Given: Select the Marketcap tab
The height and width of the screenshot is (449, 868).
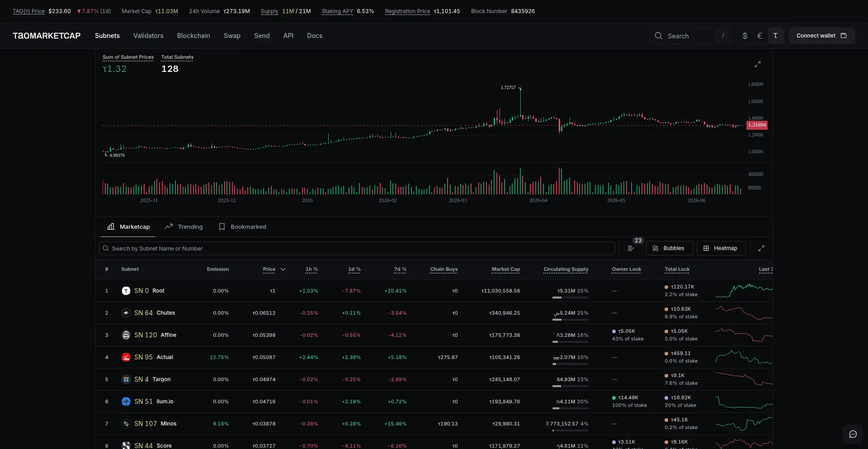Looking at the screenshot, I should pyautogui.click(x=128, y=227).
